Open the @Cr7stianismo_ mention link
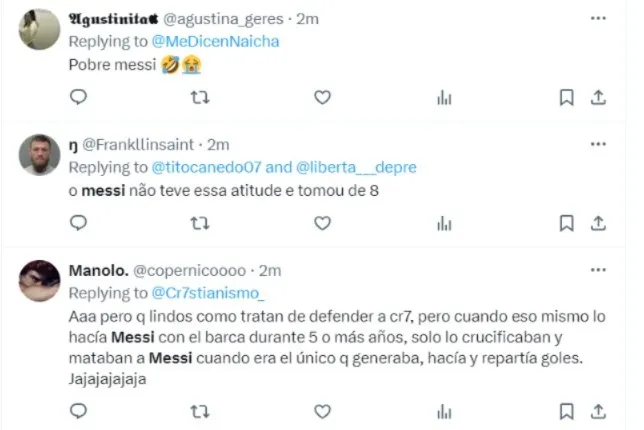The image size is (644, 430). 208,293
